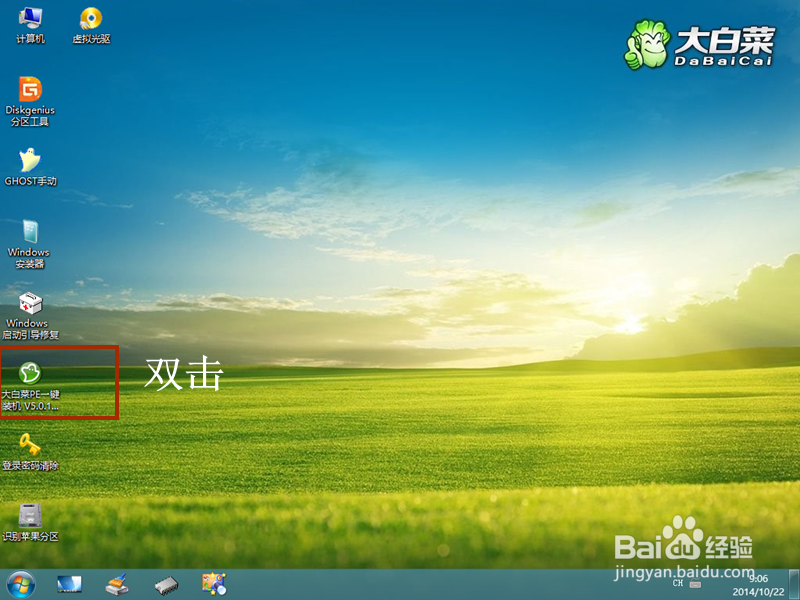This screenshot has height=600, width=800.
Task: Click the clock showing 2014/10/22
Action: tap(757, 583)
